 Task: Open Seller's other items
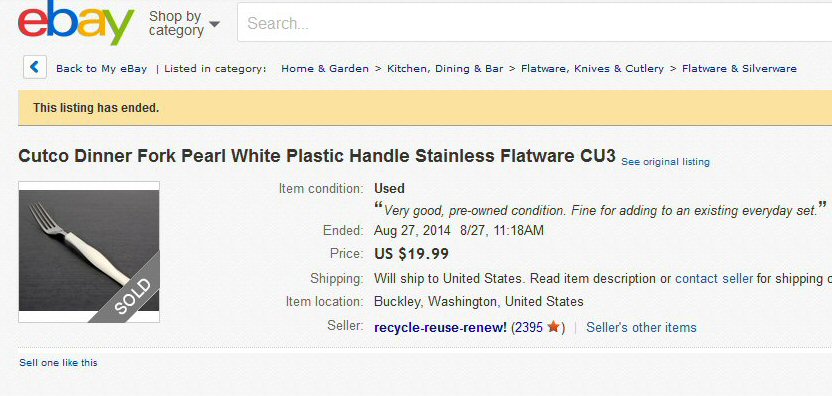click(641, 328)
